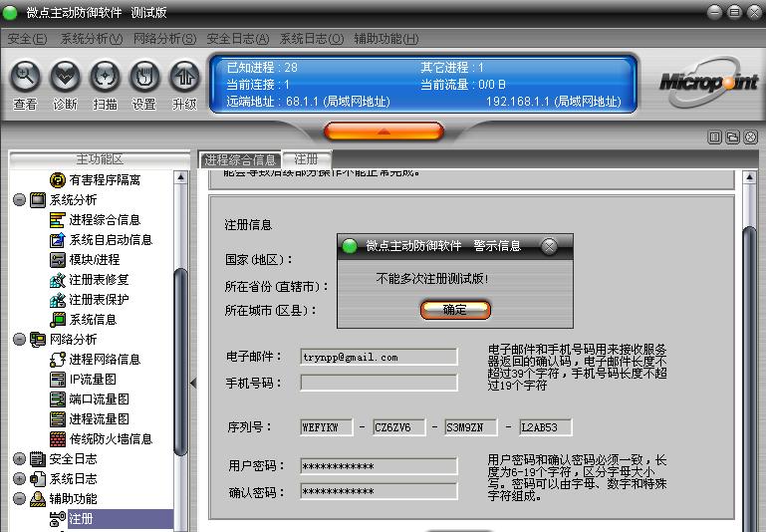766x532 pixels.
Task: Click the sidebar scroll up arrow
Action: (x=180, y=177)
